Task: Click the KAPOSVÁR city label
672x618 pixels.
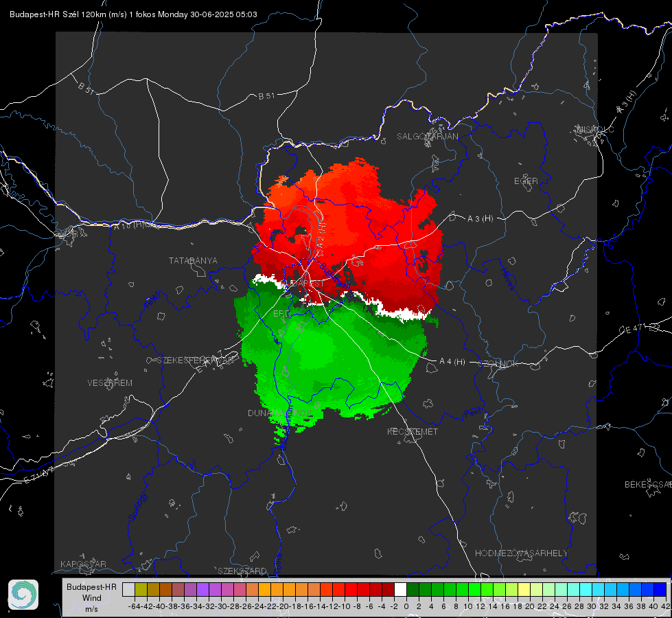Action: tap(83, 564)
